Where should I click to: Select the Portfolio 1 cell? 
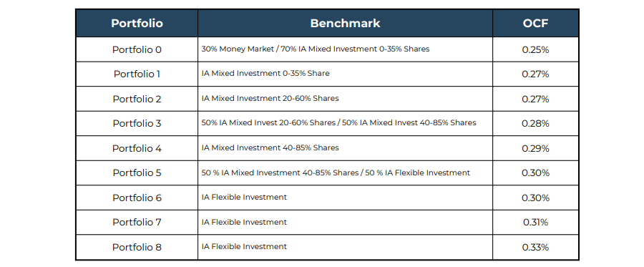[x=137, y=74]
